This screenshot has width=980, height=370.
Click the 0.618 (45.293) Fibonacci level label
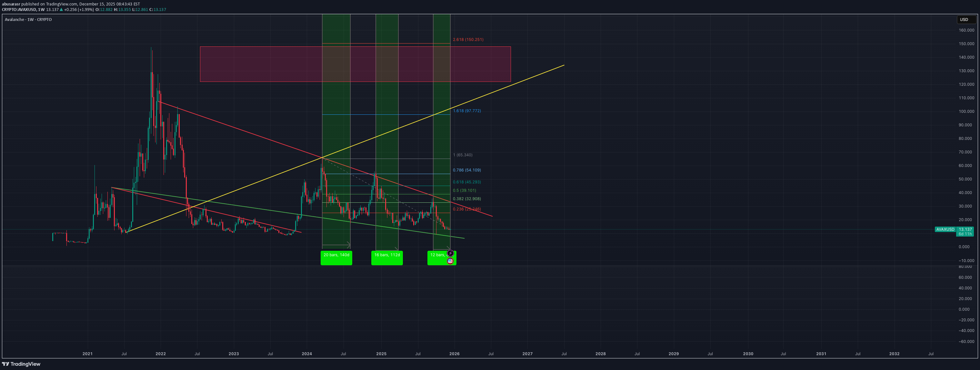point(467,182)
